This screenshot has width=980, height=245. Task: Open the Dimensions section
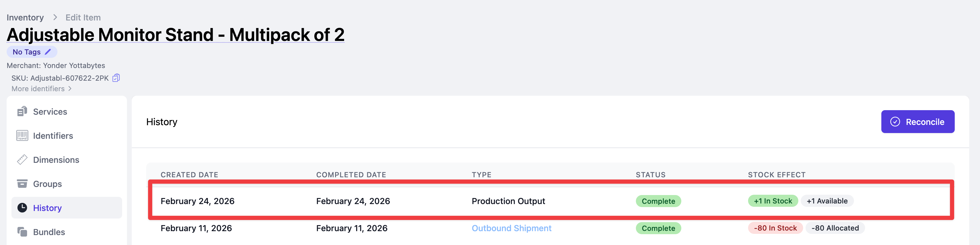tap(56, 160)
